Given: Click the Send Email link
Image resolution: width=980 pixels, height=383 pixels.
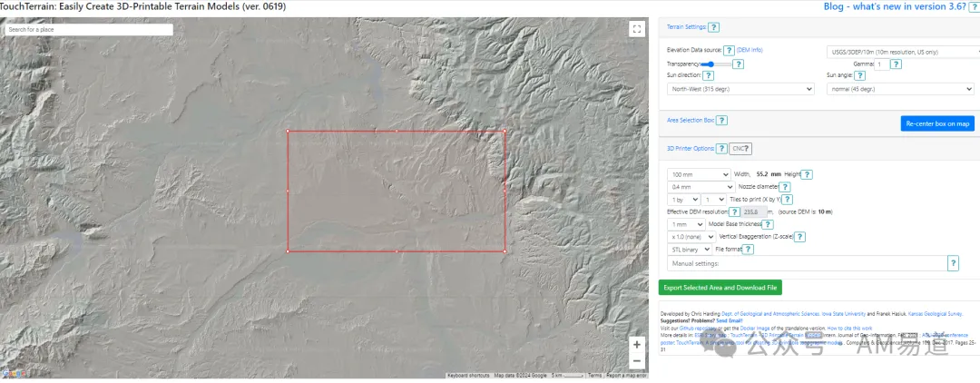Looking at the screenshot, I should [x=730, y=319].
